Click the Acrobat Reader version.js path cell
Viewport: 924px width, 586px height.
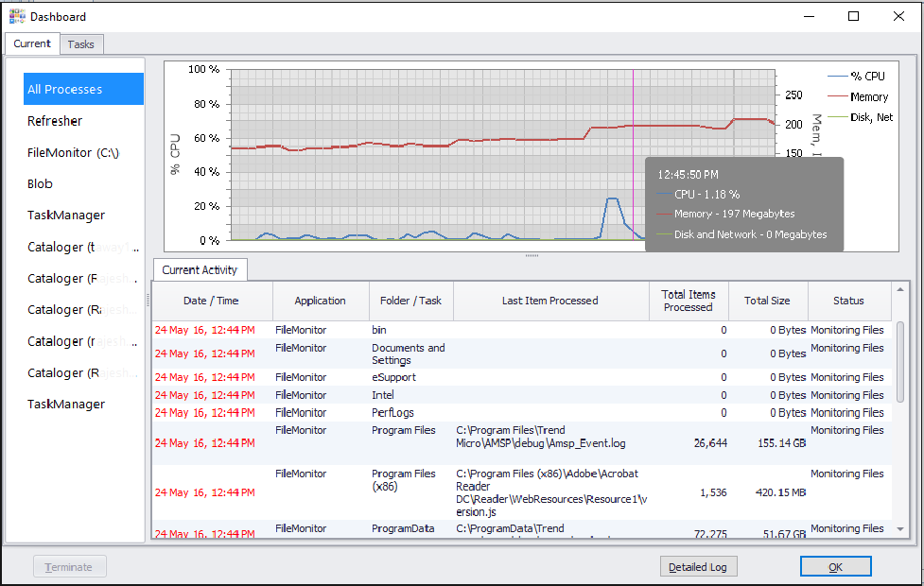(550, 493)
